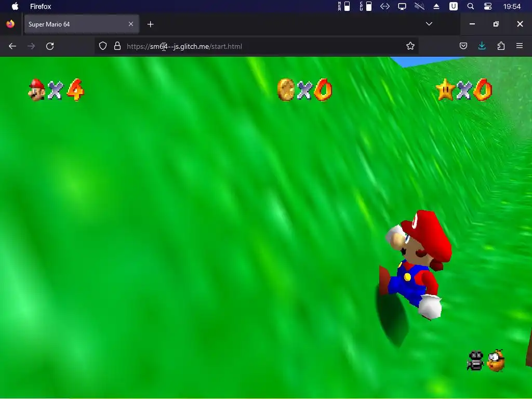Save page to Pocket

[x=463, y=46]
